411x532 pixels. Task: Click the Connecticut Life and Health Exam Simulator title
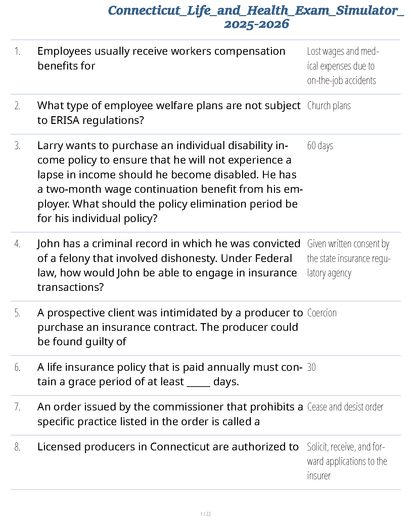pyautogui.click(x=256, y=17)
